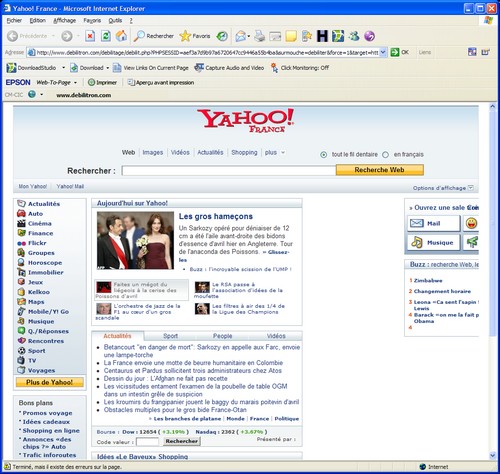500x474 pixels.
Task: Open the Horoscope sidebar link
Action: tap(45, 263)
